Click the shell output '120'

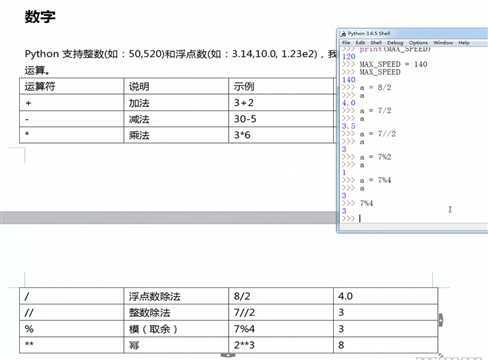[349, 56]
